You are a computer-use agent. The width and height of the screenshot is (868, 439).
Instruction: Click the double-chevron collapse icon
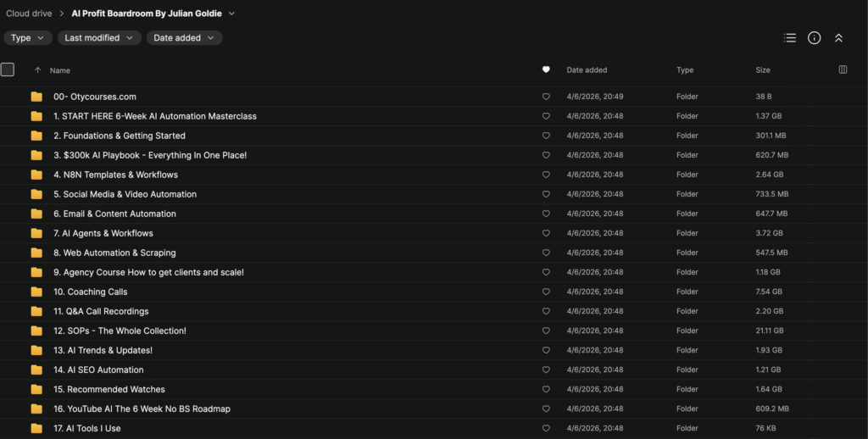click(x=838, y=38)
